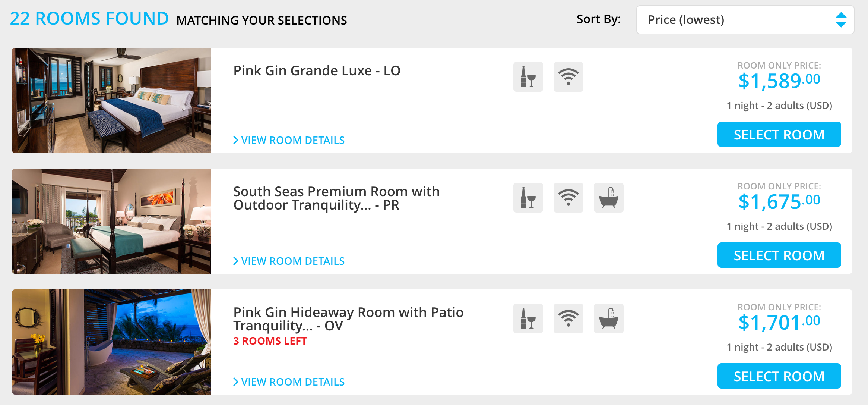Select the $1,701 Pink Gin Hideaway room
The image size is (868, 405).
(x=779, y=376)
